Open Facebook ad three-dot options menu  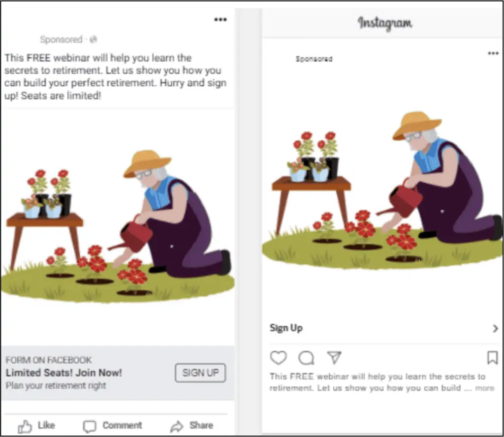coord(220,20)
